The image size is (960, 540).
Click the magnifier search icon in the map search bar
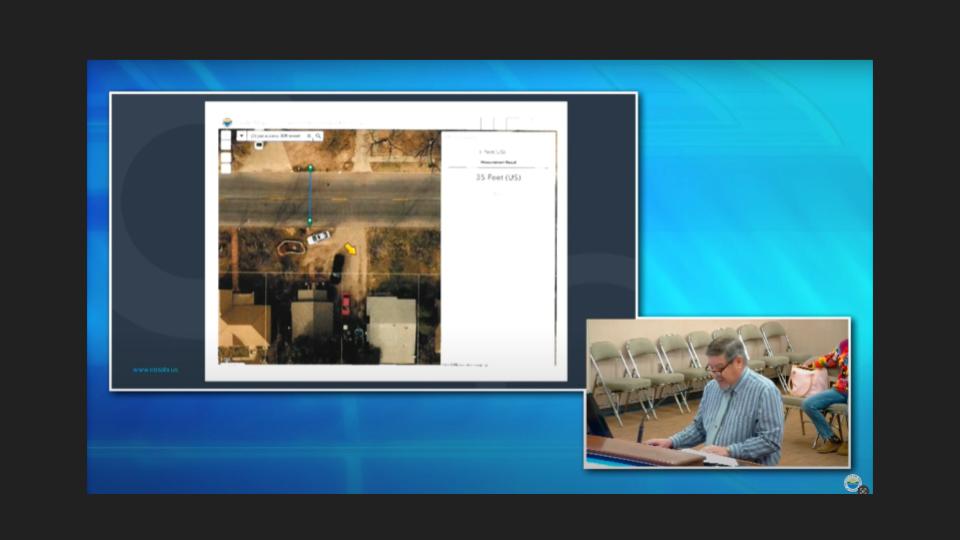point(318,136)
